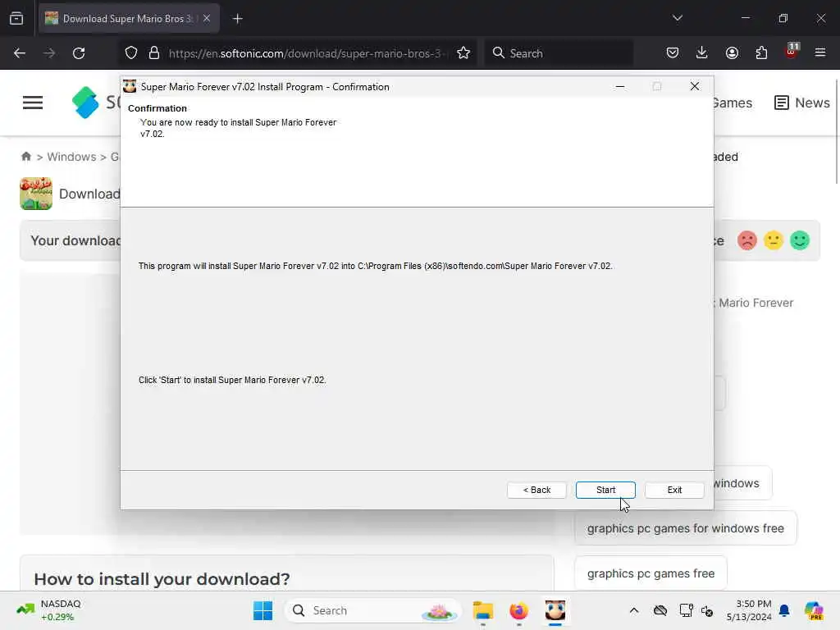Close the Super Mario Forever installer dialog
The width and height of the screenshot is (840, 630).
[x=694, y=86]
